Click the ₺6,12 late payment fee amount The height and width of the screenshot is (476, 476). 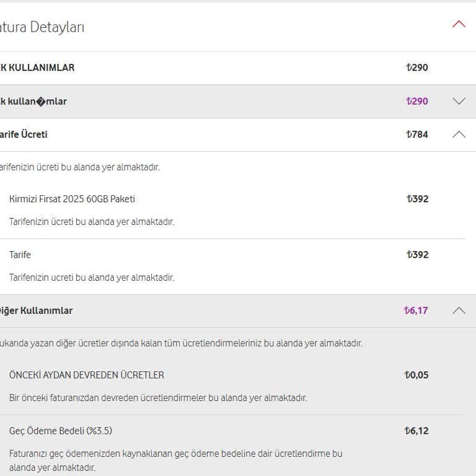[416, 431]
